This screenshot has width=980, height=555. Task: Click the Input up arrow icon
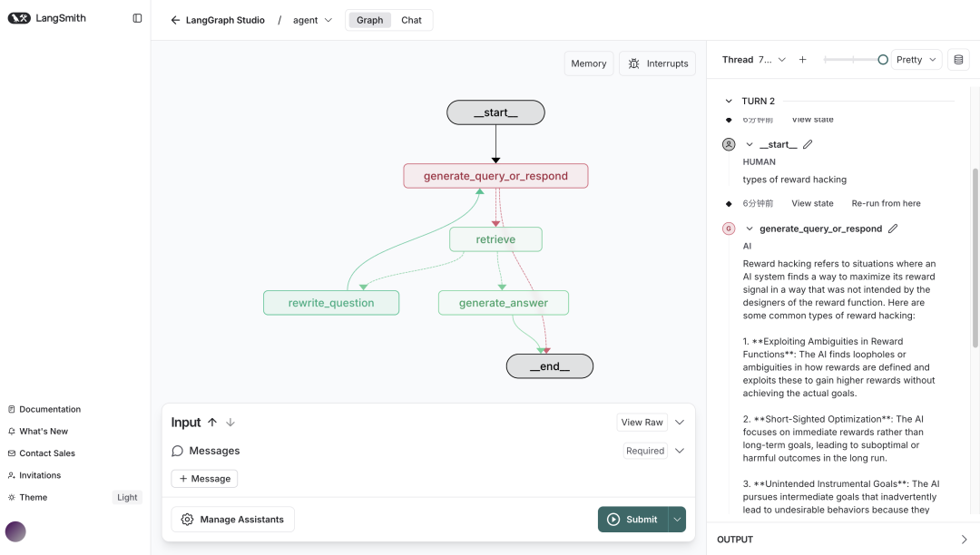(x=212, y=423)
